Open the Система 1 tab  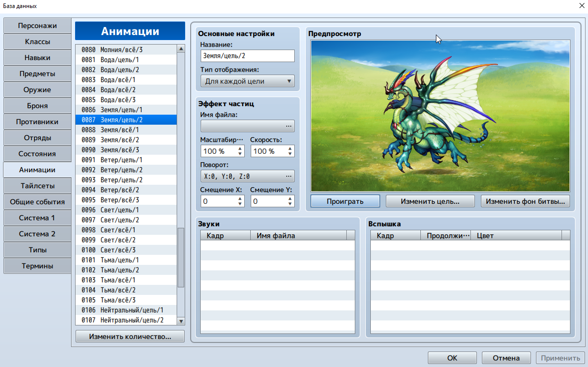tap(38, 218)
